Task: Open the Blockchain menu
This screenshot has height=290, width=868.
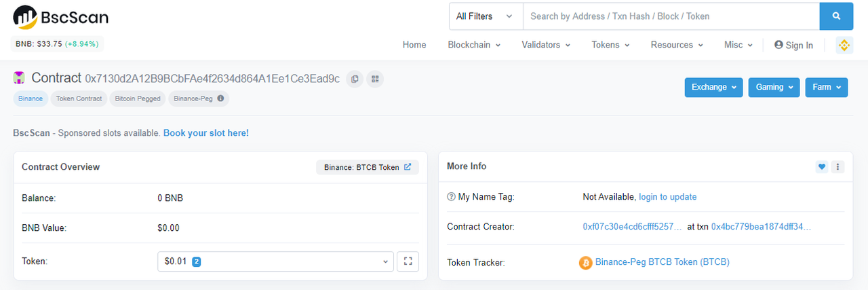Action: click(x=474, y=45)
